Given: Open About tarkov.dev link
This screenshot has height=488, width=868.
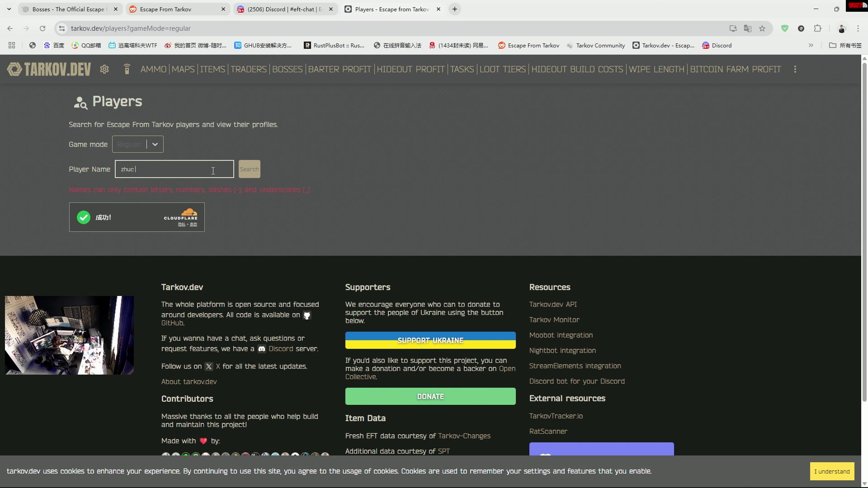Looking at the screenshot, I should click(x=189, y=382).
